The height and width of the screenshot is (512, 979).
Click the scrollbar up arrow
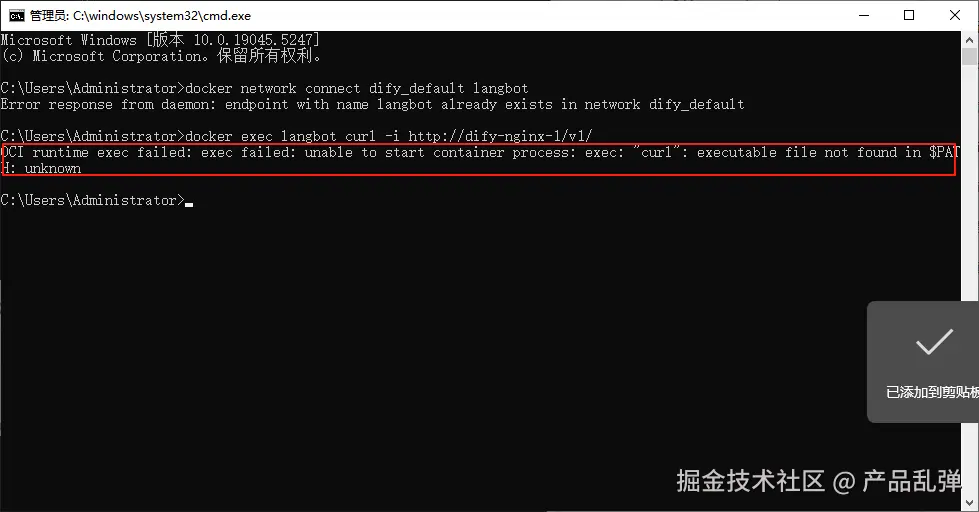[970, 39]
